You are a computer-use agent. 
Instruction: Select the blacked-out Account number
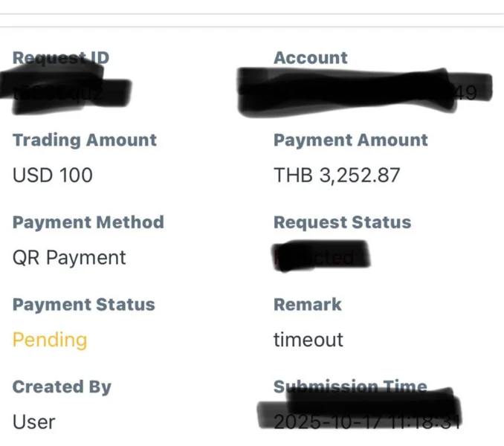(x=364, y=91)
